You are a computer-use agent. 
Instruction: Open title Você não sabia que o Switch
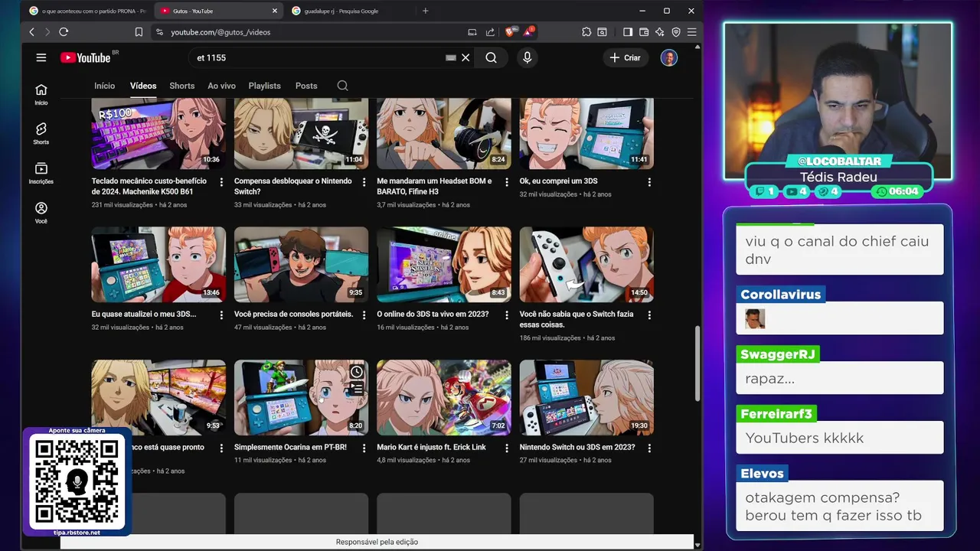(x=577, y=319)
